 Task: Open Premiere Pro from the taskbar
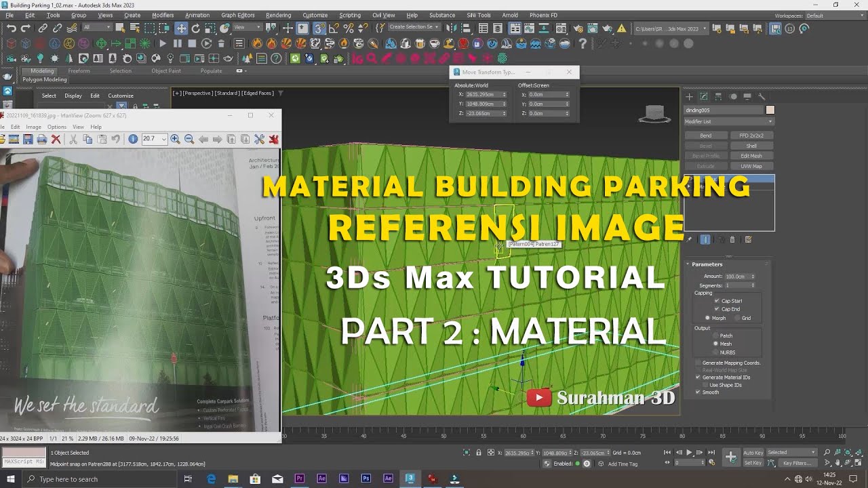click(300, 479)
